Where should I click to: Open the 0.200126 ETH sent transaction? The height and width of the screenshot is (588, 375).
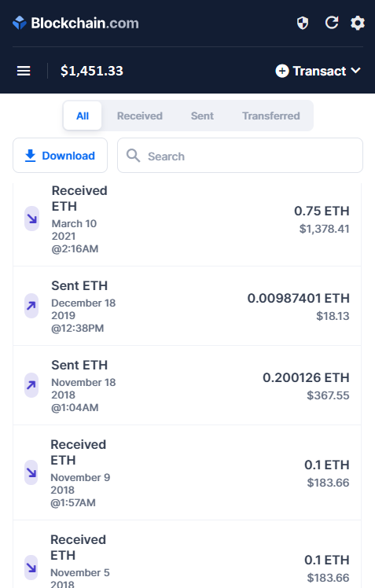coord(187,385)
